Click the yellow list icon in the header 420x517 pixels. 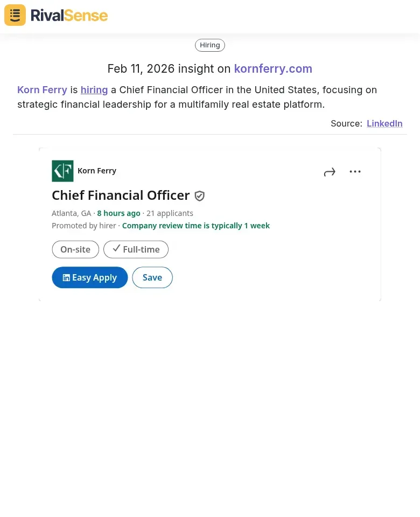[x=15, y=15]
